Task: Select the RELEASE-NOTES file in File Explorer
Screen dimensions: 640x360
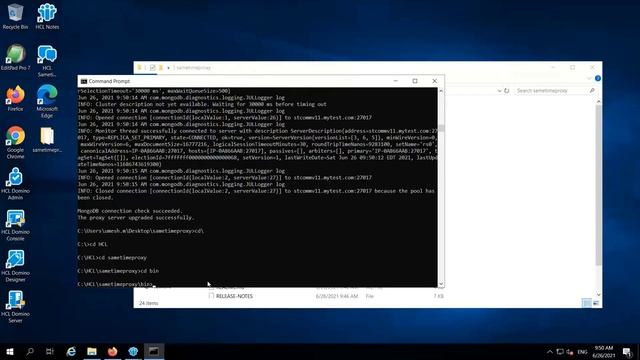Action: [234, 296]
